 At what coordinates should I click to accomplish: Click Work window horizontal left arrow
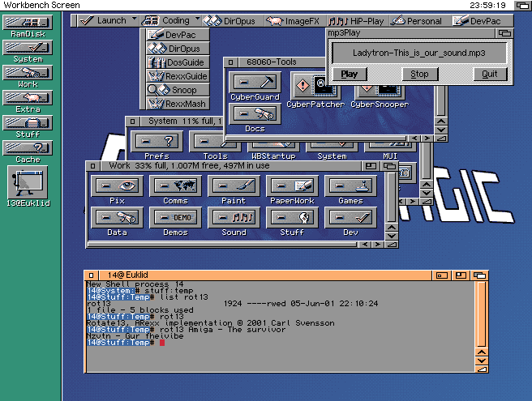(365, 244)
